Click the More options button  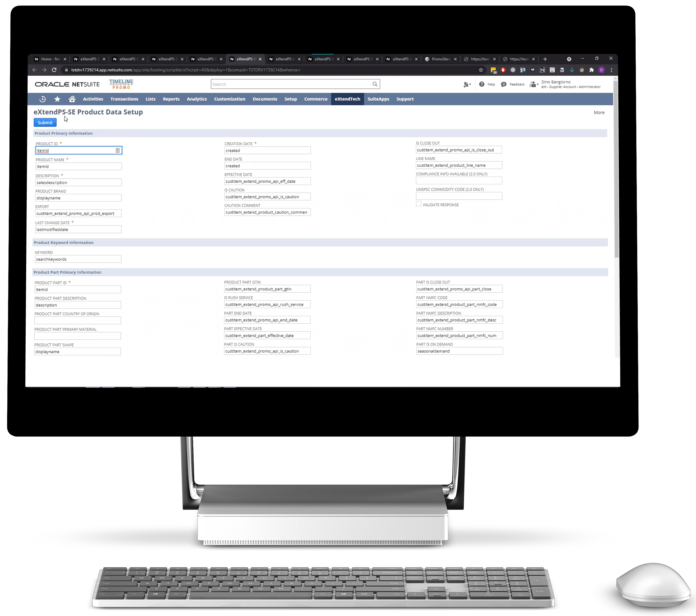[599, 112]
